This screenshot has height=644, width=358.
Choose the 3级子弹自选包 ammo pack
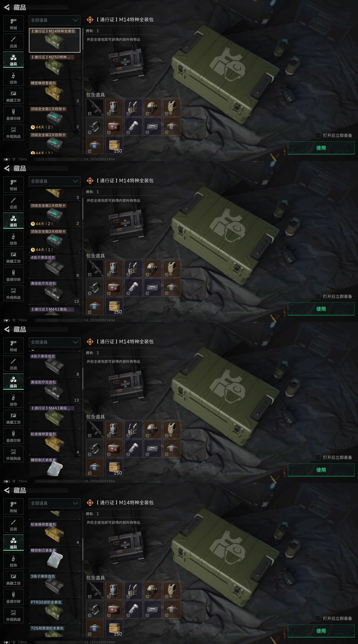(55, 585)
